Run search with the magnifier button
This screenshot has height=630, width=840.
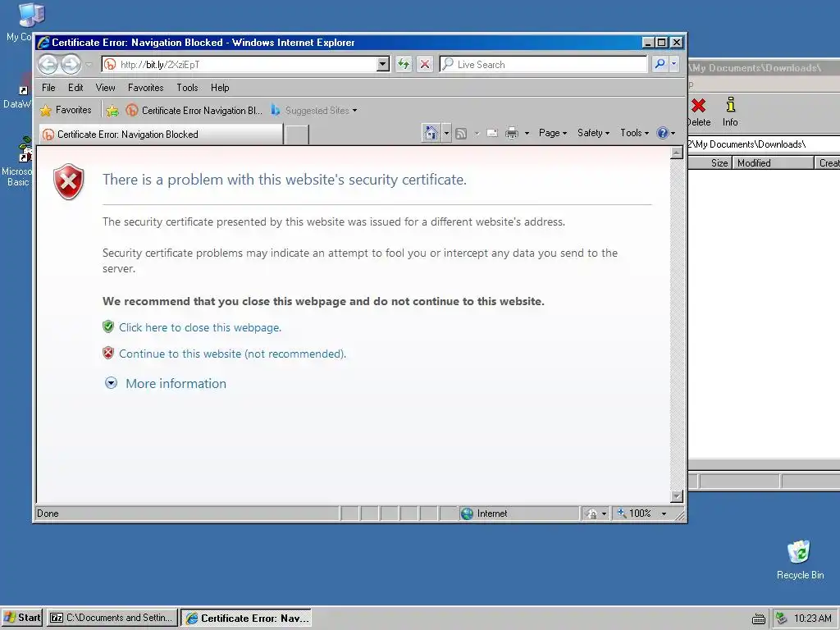[660, 64]
